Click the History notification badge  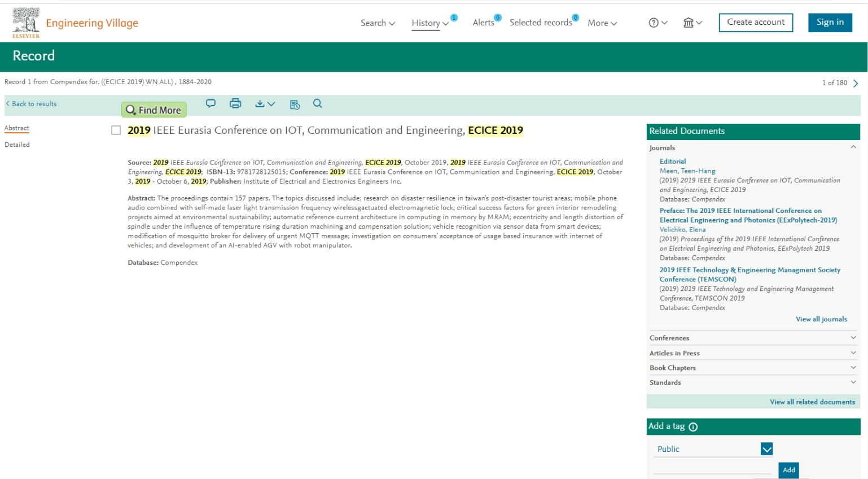(x=454, y=18)
